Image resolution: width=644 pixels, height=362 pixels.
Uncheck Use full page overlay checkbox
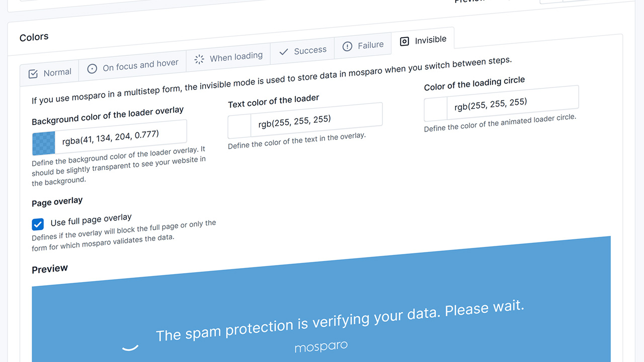tap(38, 224)
